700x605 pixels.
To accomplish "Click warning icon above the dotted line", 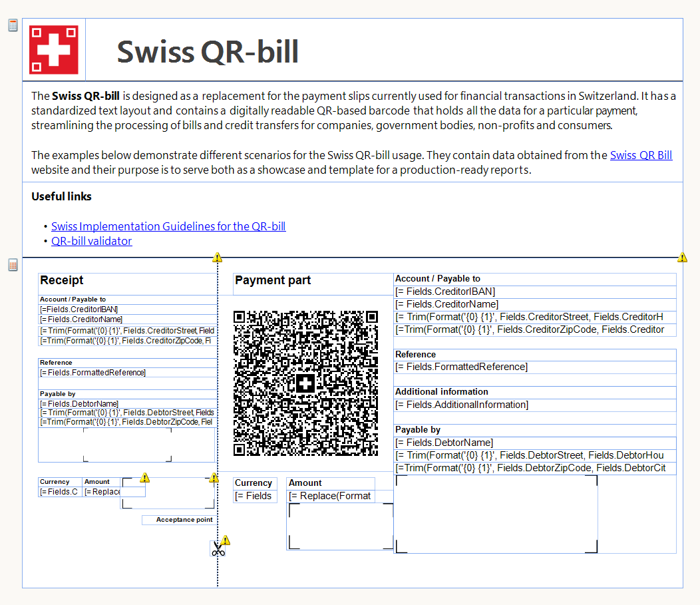I will pos(217,258).
